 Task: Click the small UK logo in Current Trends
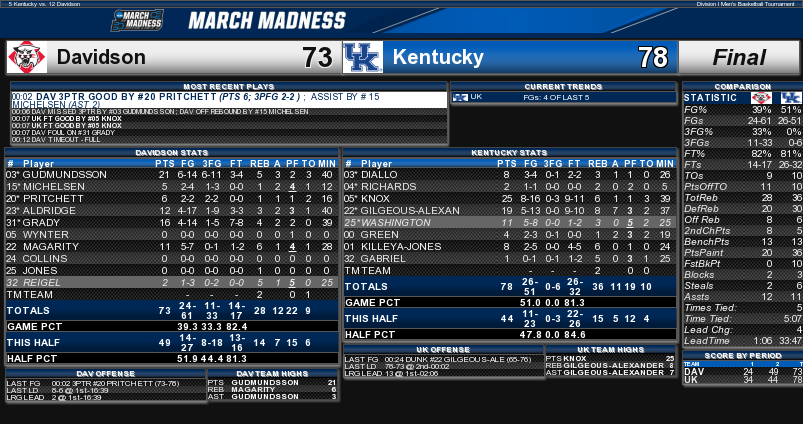[x=460, y=97]
